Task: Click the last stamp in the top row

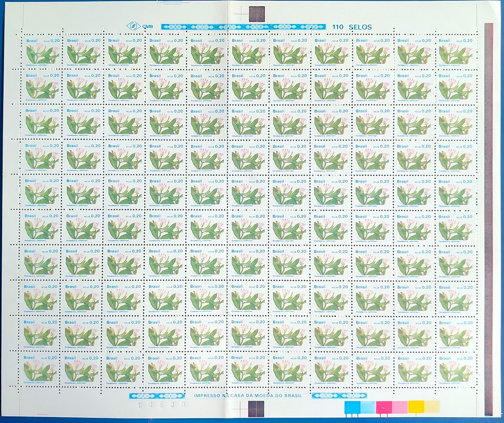Action: 455,52
